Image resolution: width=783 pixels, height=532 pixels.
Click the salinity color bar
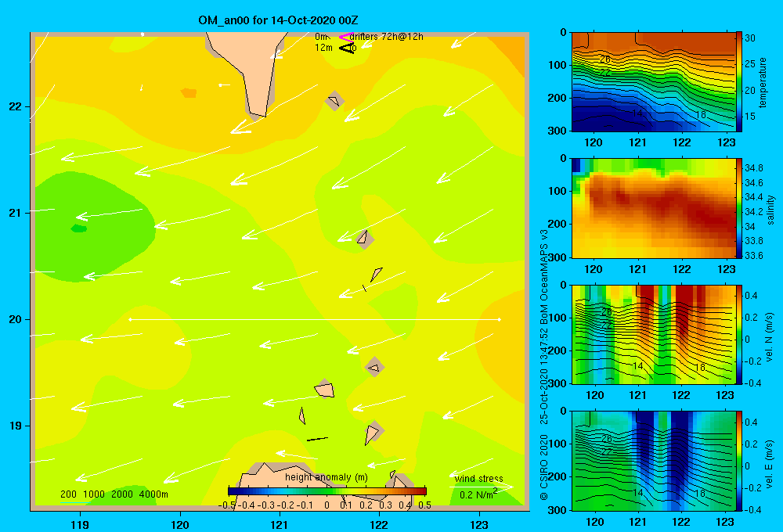739,208
